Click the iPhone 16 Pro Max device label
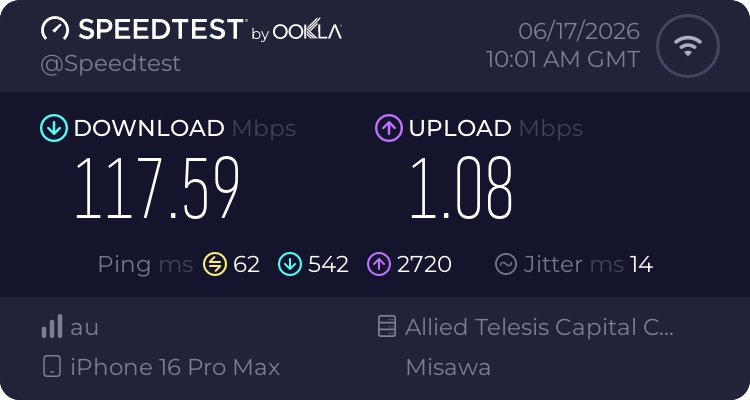 (x=175, y=367)
